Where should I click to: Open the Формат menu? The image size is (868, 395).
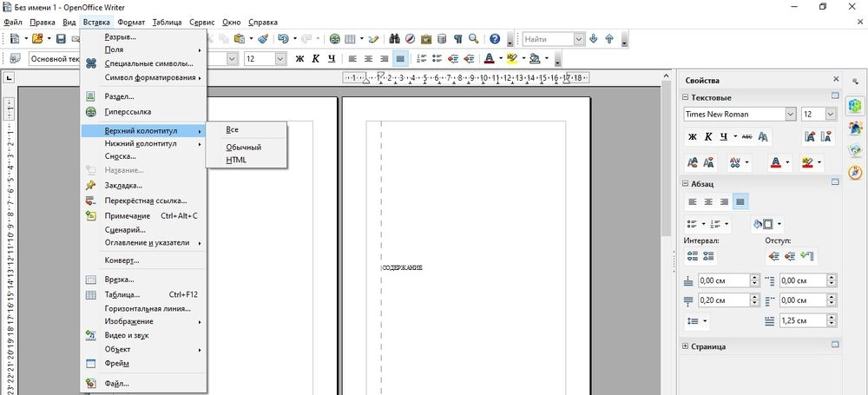coord(131,23)
